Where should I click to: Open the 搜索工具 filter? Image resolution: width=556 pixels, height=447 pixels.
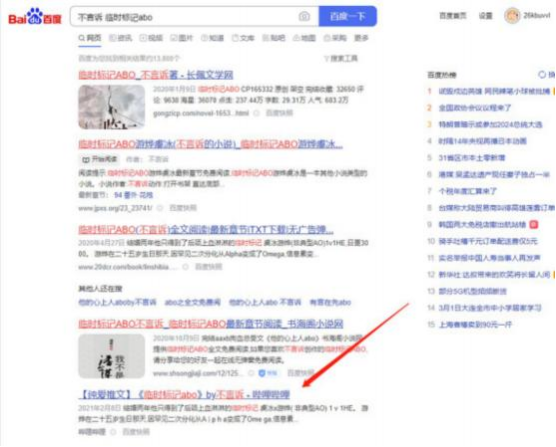(x=341, y=58)
